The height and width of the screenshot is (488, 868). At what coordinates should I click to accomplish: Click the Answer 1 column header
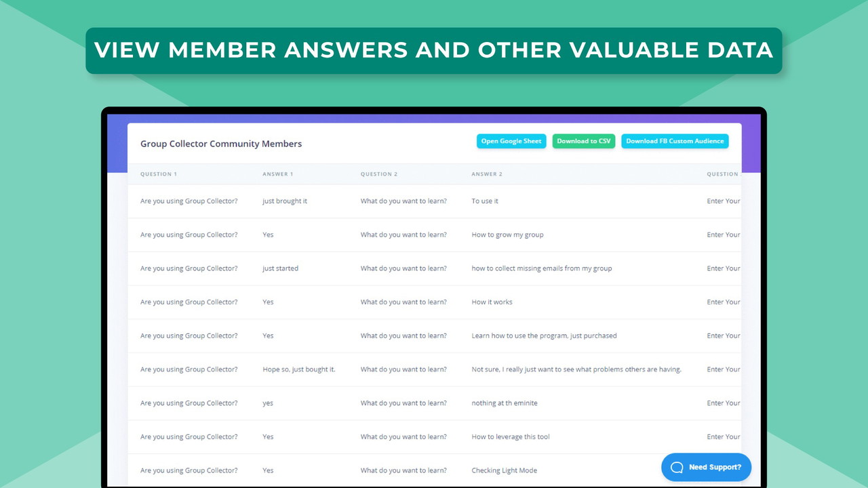[x=278, y=174]
